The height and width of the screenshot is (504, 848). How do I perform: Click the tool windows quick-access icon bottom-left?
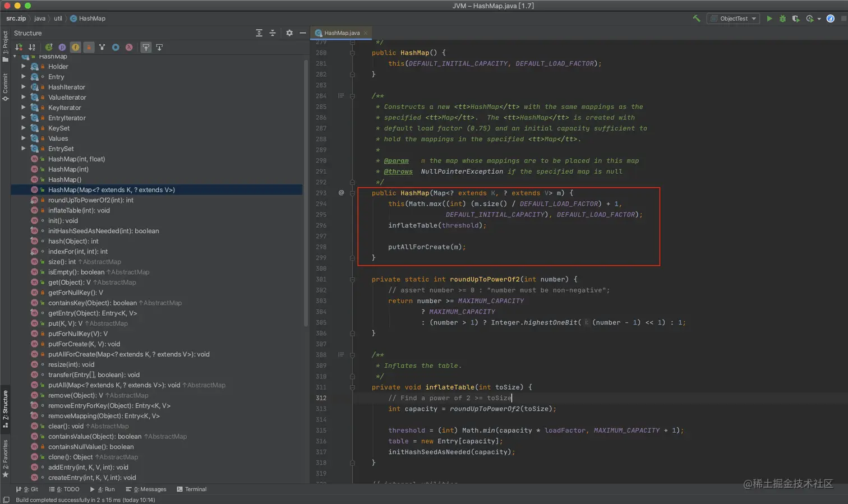[6, 500]
